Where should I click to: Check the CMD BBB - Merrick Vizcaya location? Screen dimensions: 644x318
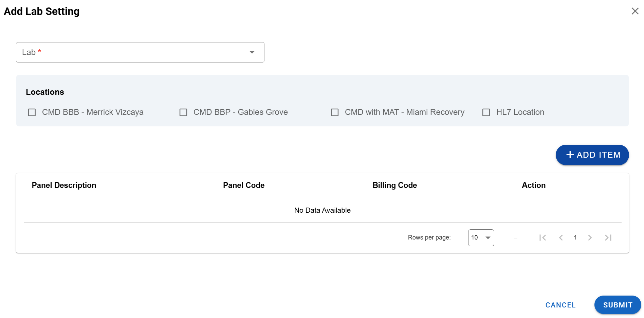[x=32, y=112]
